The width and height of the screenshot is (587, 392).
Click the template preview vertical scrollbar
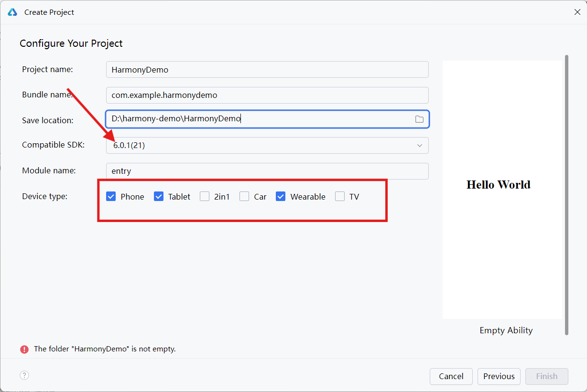[566, 195]
